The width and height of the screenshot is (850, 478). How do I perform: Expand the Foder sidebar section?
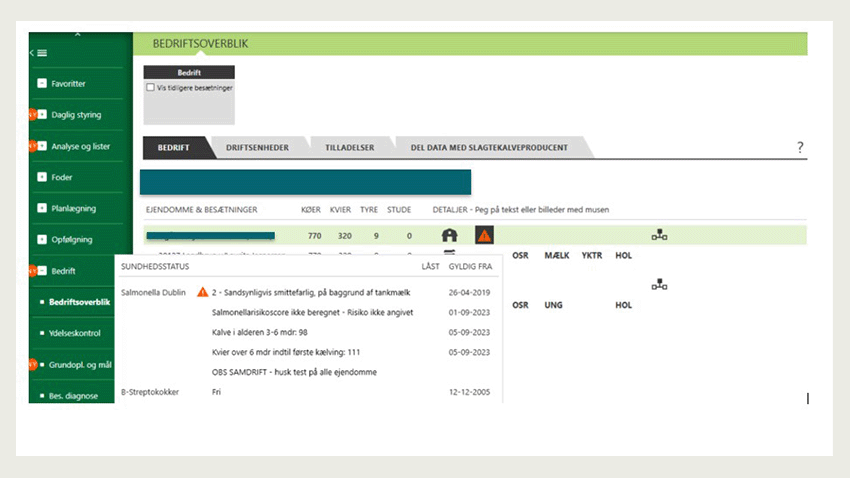tap(42, 177)
